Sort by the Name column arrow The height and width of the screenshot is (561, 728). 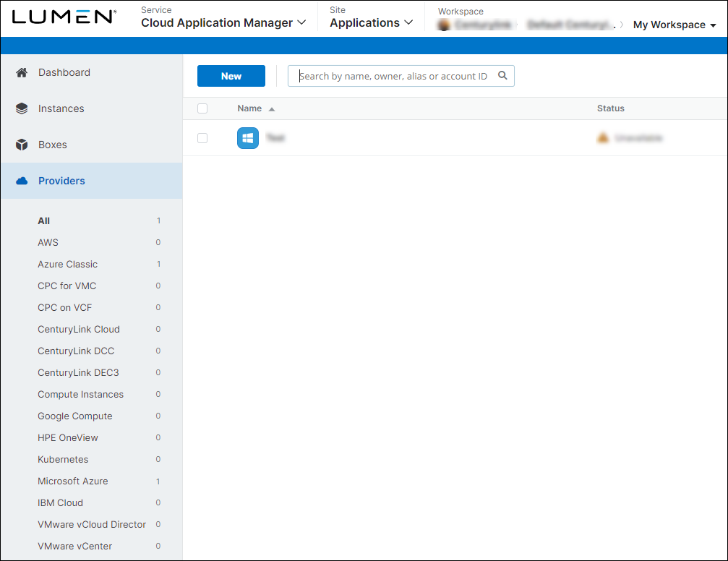(272, 109)
